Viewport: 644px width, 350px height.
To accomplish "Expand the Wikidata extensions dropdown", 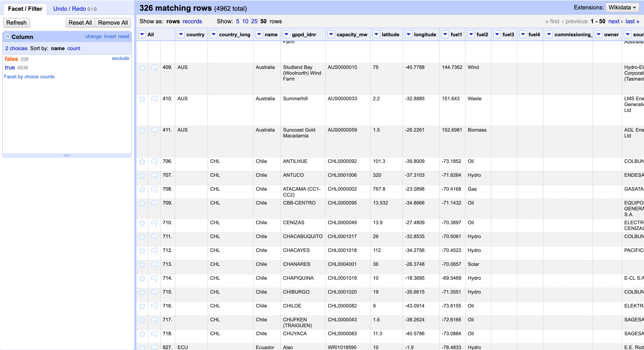I will pyautogui.click(x=622, y=8).
